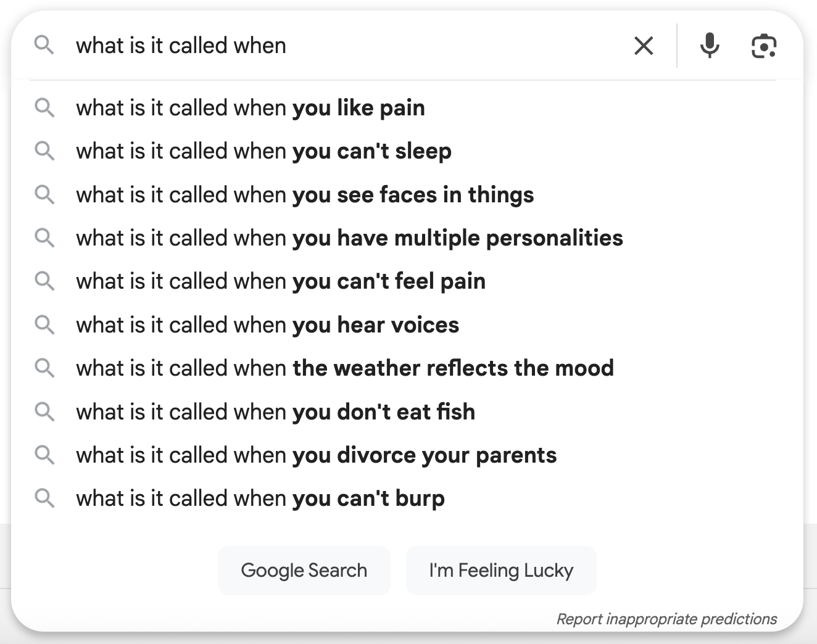Click the magnifier icon in search field

point(44,45)
